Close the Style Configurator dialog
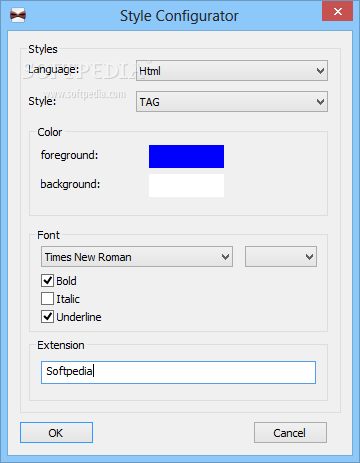Viewport: 360px width, 463px height. coord(337,12)
